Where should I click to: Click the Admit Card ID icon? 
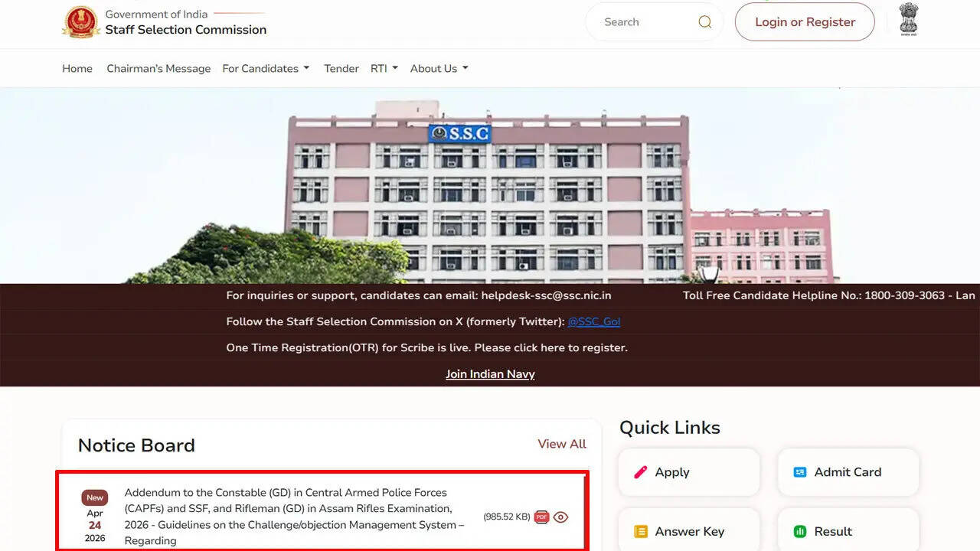800,472
